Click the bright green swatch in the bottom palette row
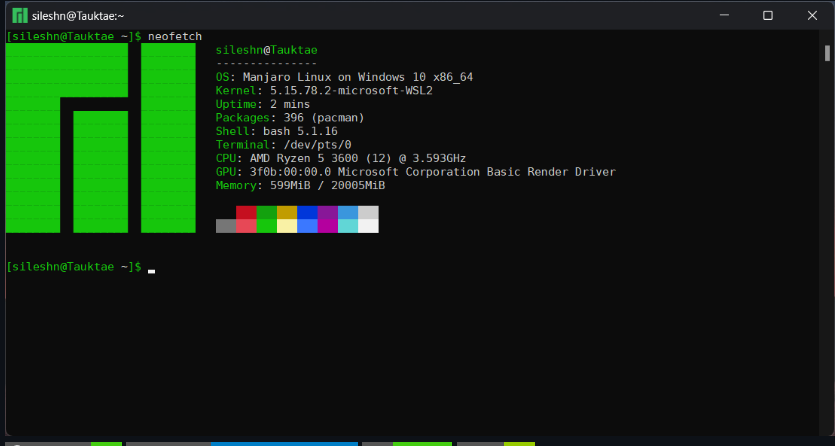This screenshot has height=446, width=835. point(266,226)
